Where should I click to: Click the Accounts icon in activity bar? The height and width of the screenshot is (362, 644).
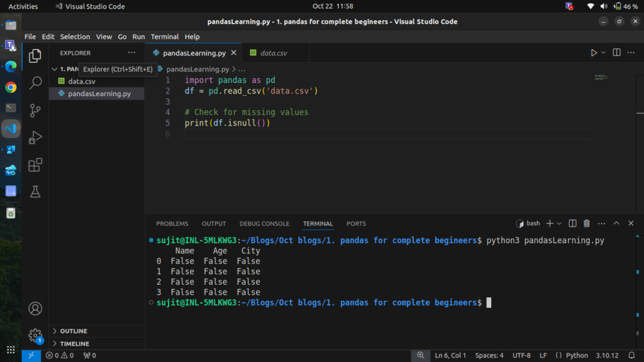coord(35,309)
